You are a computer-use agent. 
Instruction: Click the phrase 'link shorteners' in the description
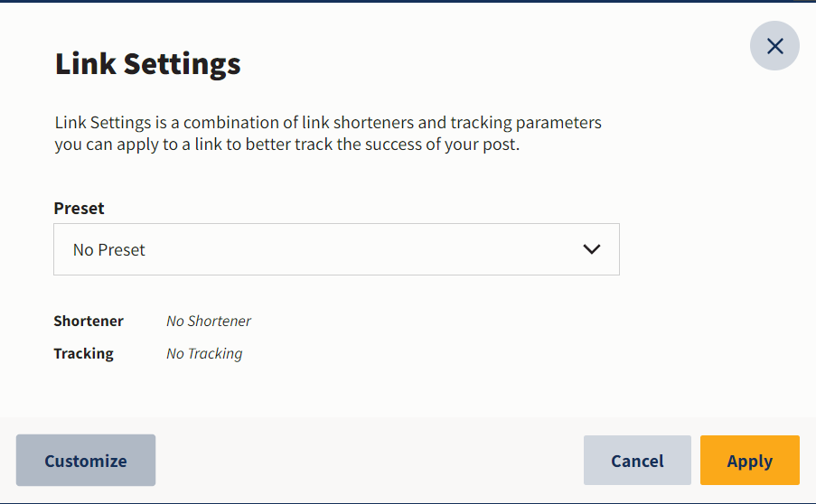coord(358,123)
